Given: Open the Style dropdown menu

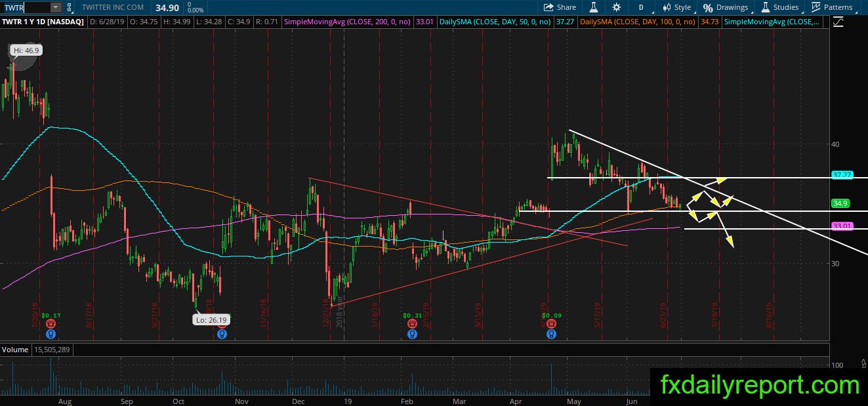Looking at the screenshot, I should [x=677, y=7].
